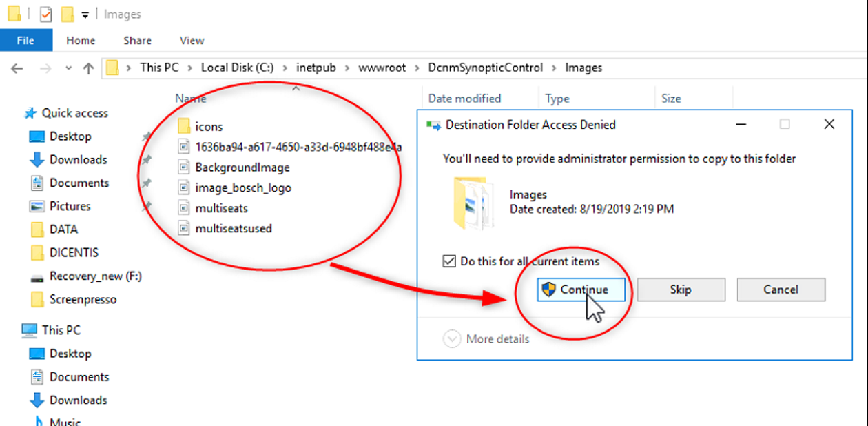Click the Skip button in dialog
The width and height of the screenshot is (868, 426).
(x=681, y=290)
